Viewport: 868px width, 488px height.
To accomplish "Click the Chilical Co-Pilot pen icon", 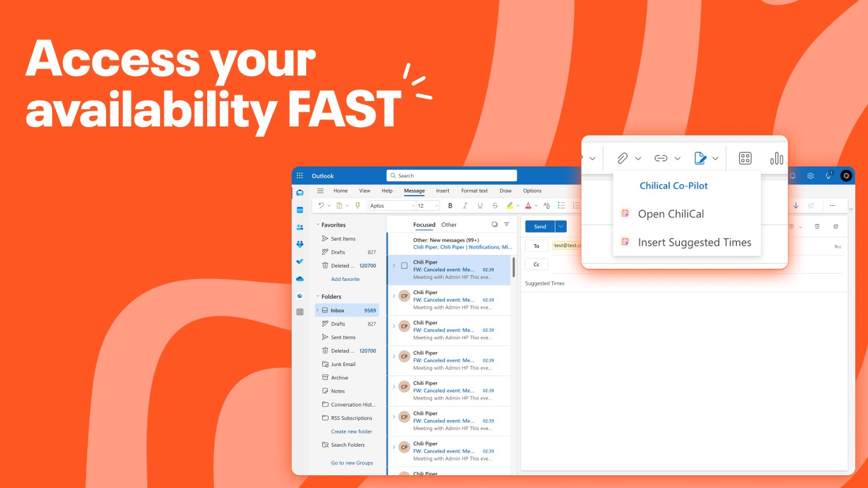I will click(700, 158).
